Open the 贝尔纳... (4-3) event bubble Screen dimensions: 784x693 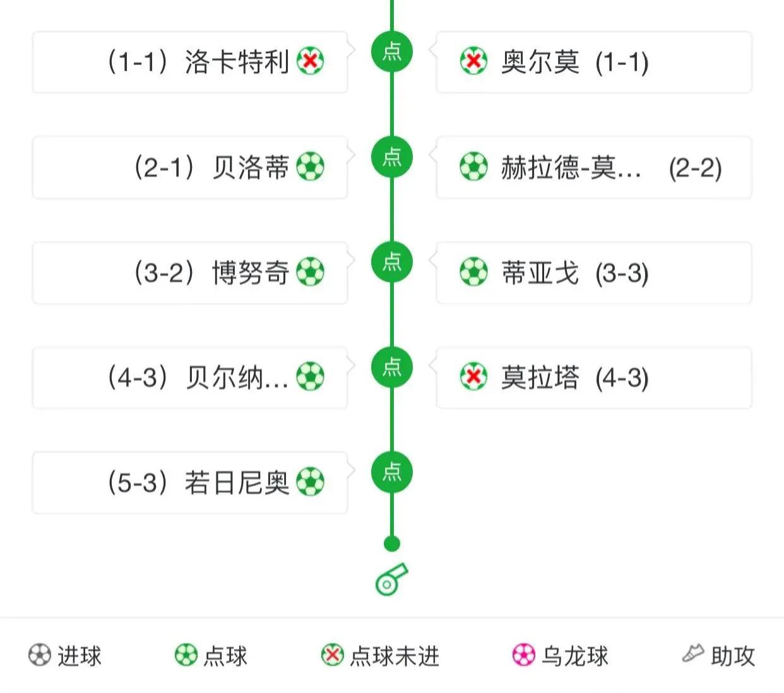point(189,377)
